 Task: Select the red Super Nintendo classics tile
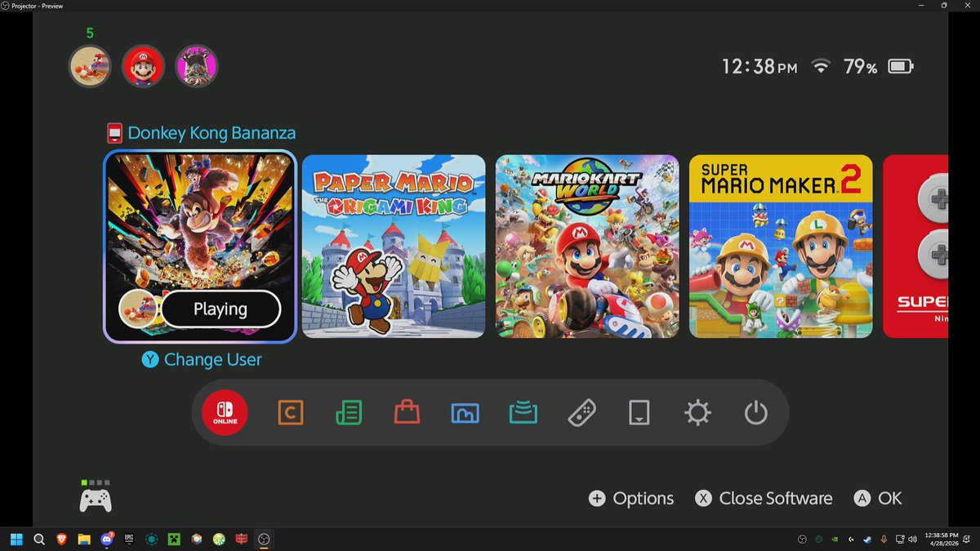[915, 247]
